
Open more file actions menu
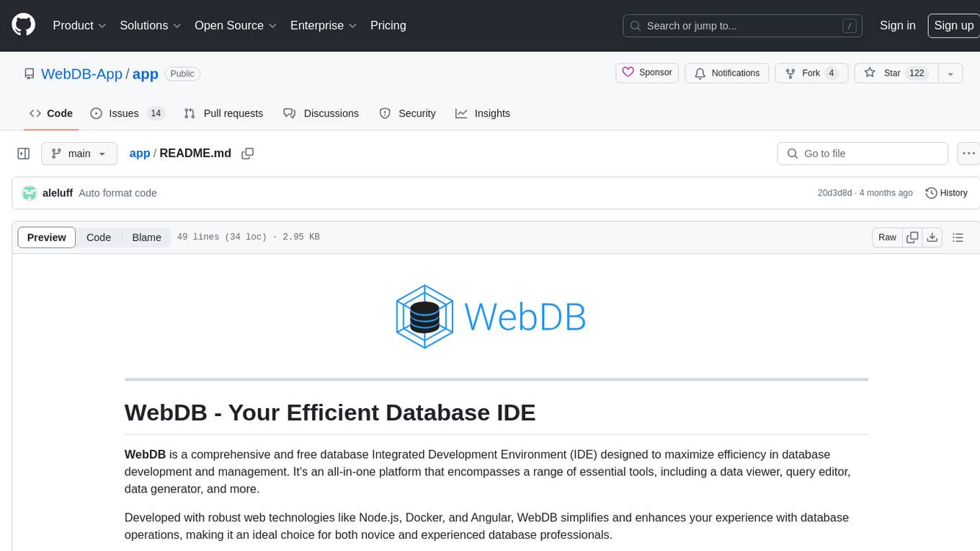[968, 154]
